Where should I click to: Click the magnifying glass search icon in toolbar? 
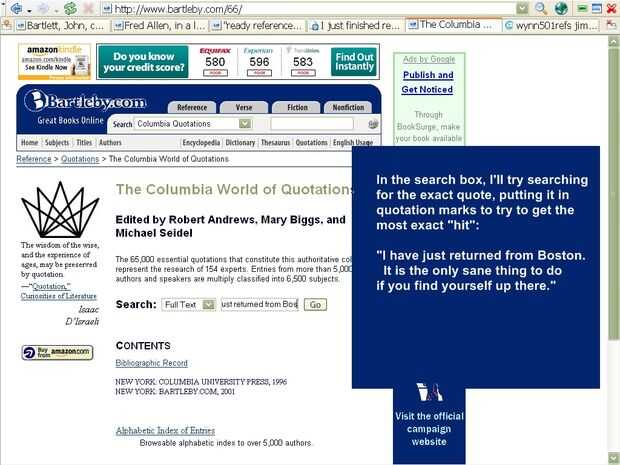point(541,8)
